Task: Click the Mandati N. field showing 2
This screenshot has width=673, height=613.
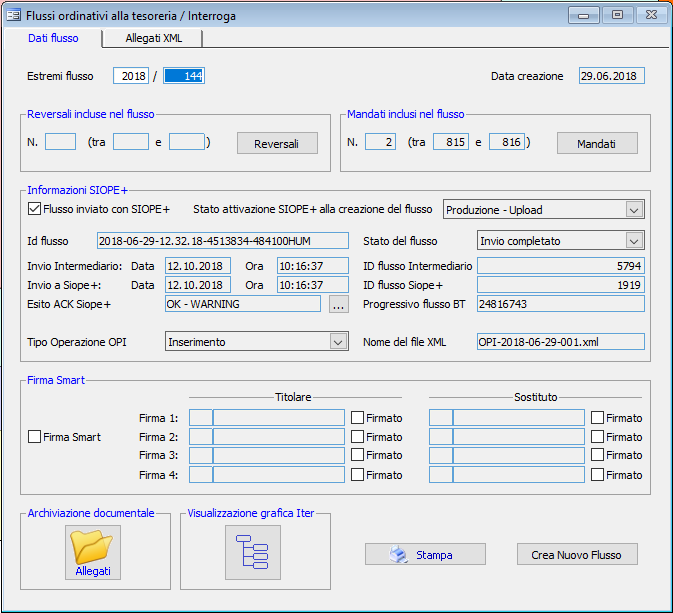Action: (380, 142)
